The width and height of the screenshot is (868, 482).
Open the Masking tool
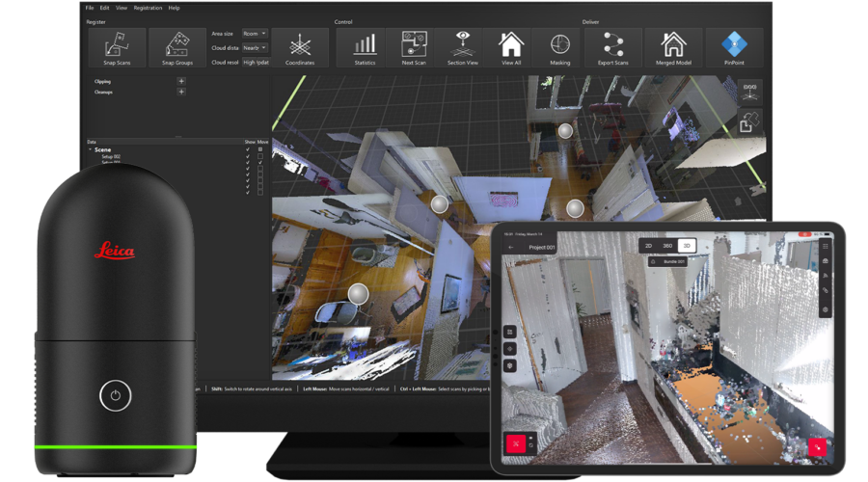560,47
